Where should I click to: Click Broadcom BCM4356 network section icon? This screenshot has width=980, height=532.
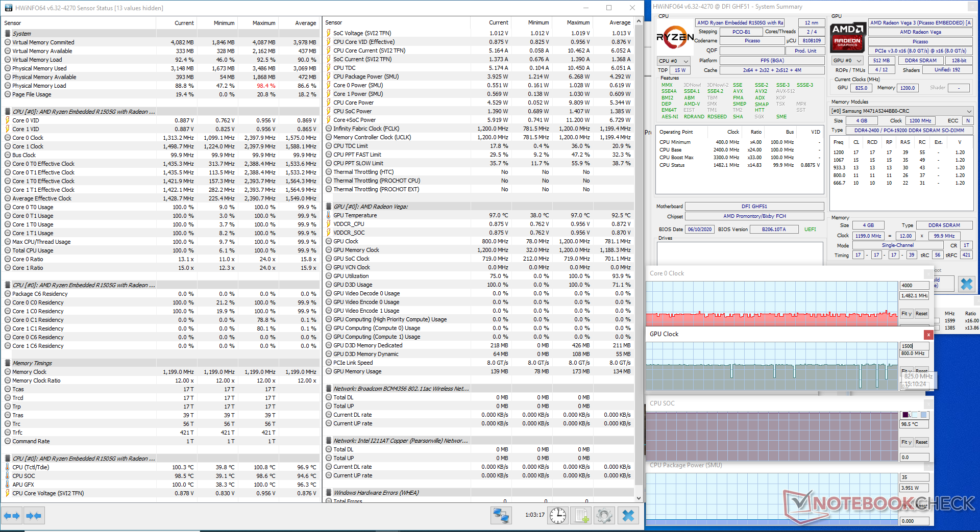(x=329, y=389)
